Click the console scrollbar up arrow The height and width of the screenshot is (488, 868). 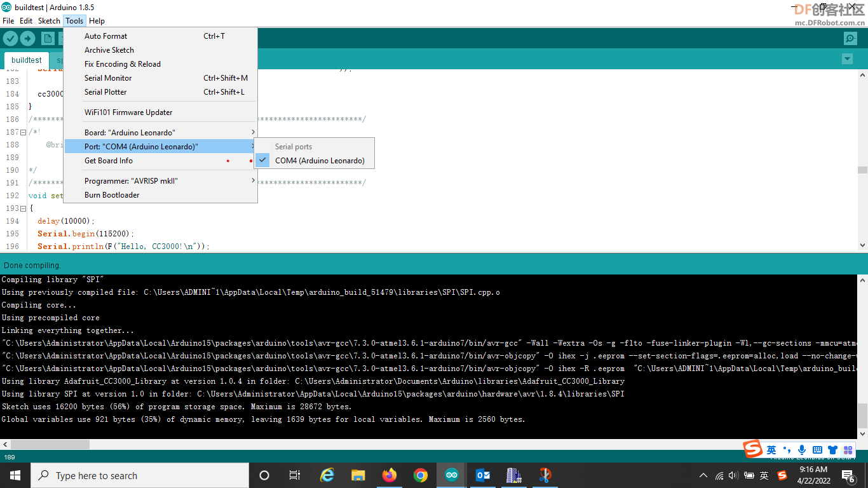click(x=862, y=280)
